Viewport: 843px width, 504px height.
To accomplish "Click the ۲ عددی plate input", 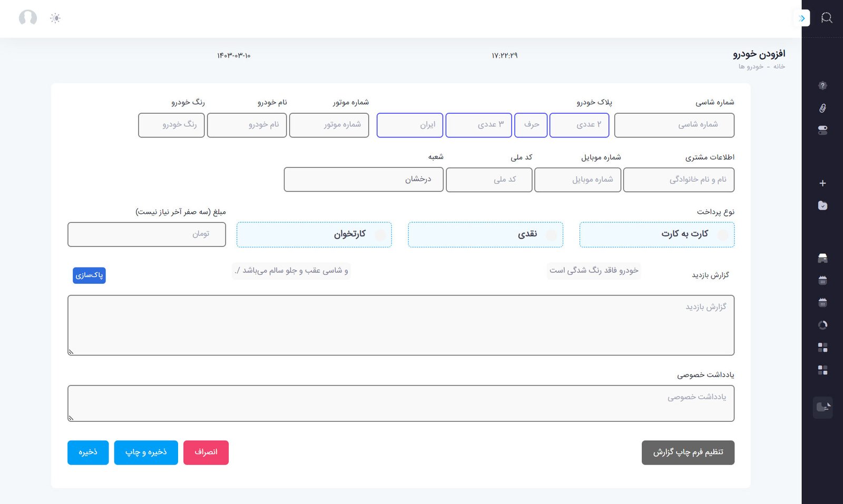I will click(x=579, y=125).
